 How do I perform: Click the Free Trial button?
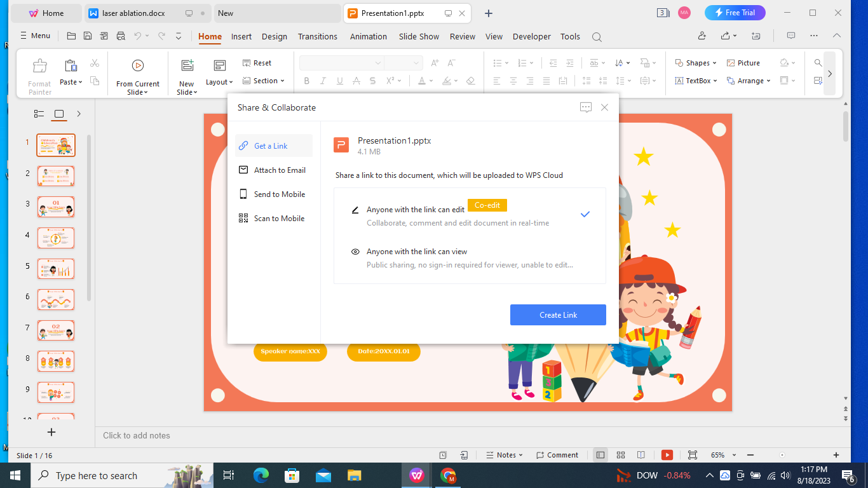[735, 12]
